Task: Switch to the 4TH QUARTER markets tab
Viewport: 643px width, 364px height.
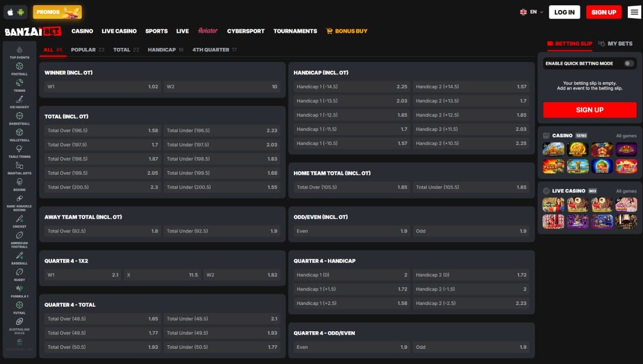Action: [x=215, y=50]
